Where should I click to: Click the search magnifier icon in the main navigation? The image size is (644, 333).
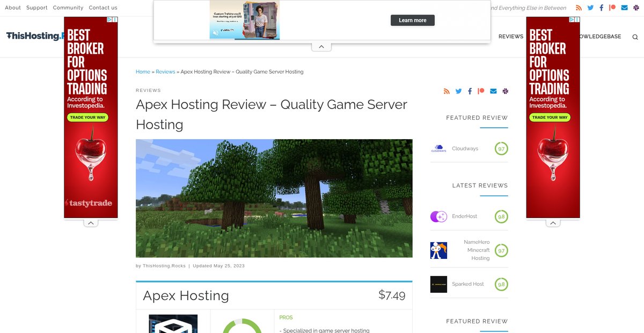[x=635, y=37]
